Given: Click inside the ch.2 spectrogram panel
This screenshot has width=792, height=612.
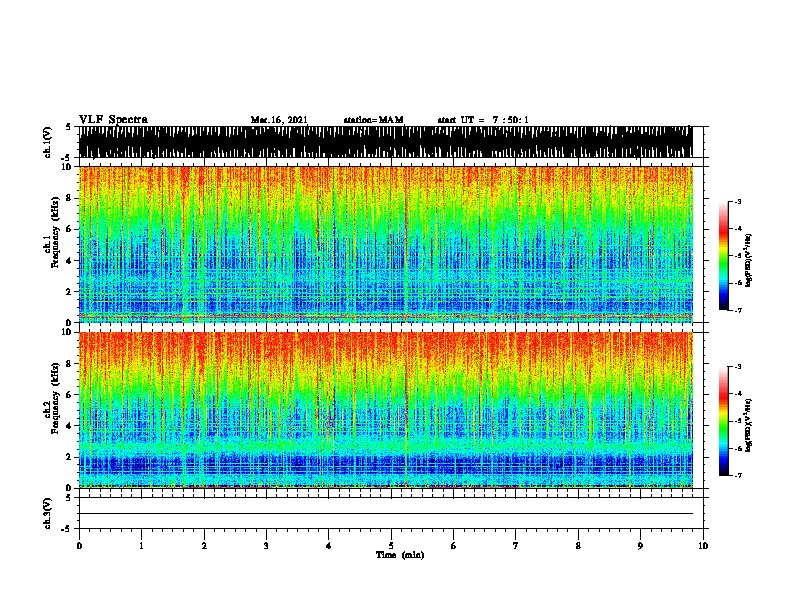Looking at the screenshot, I should 385,410.
